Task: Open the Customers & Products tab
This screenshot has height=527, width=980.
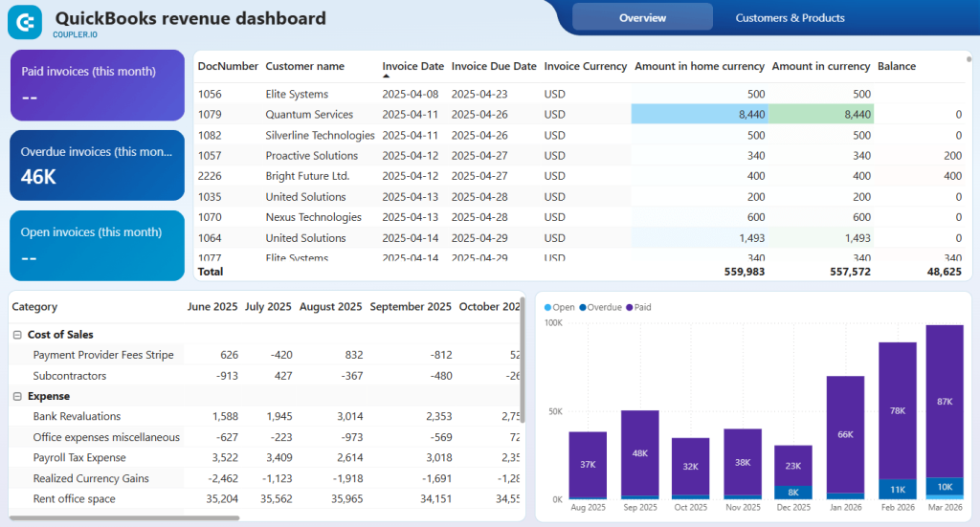Action: (790, 17)
